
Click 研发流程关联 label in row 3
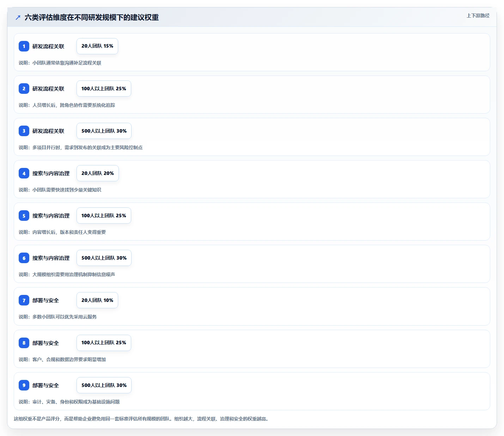(48, 131)
